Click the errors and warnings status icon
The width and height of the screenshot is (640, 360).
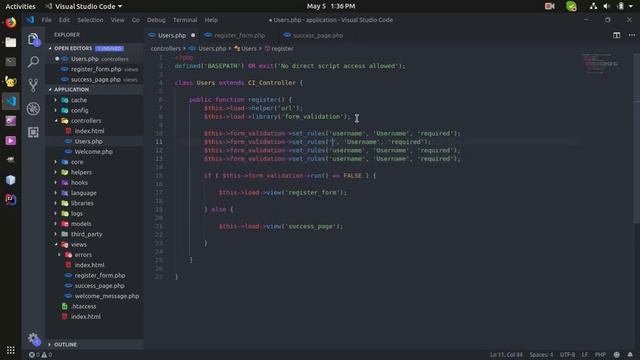40,355
